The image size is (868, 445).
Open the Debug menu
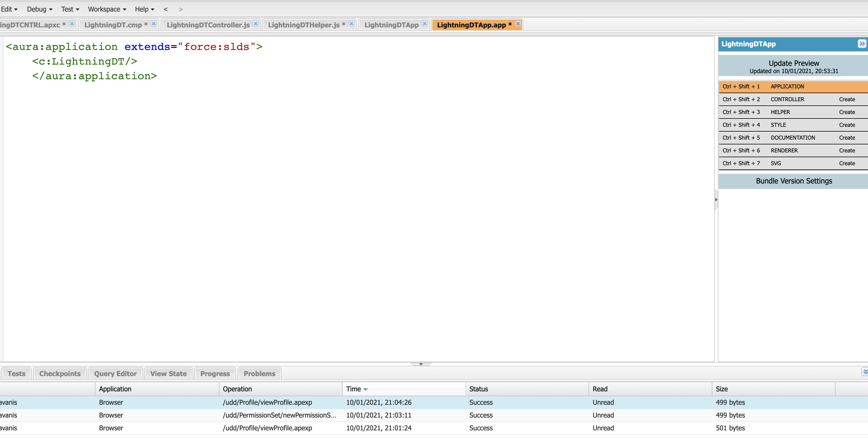pos(39,9)
